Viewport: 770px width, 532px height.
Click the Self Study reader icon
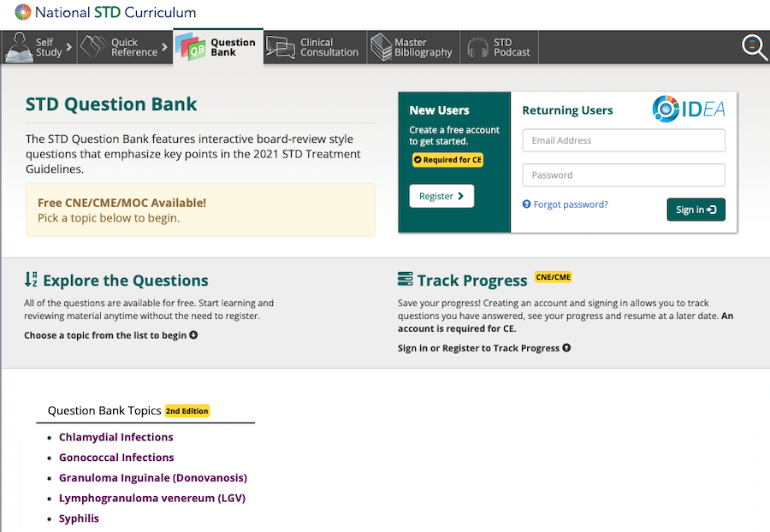pyautogui.click(x=19, y=47)
